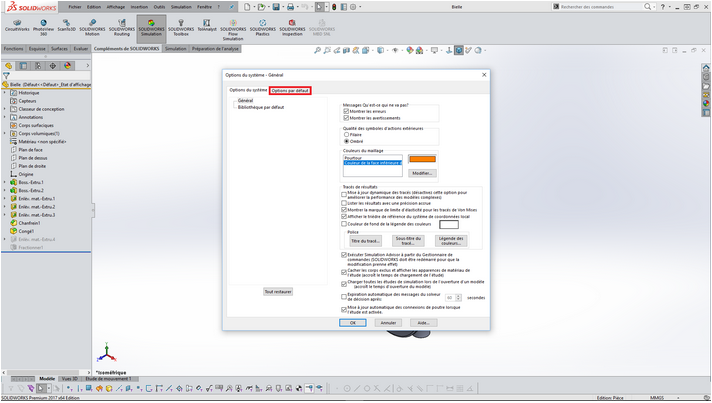Toggle 'Afficher le trièdre de référence' checkbox

tap(344, 217)
